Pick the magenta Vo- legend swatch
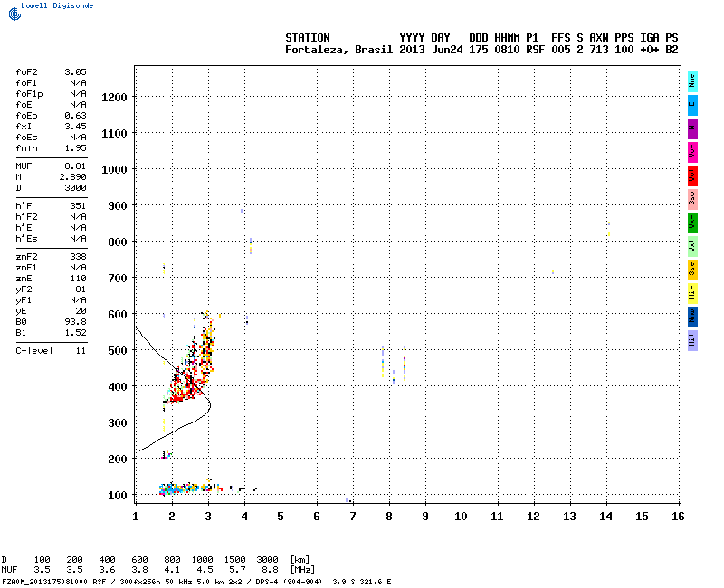The height and width of the screenshot is (588, 724). coord(692,152)
